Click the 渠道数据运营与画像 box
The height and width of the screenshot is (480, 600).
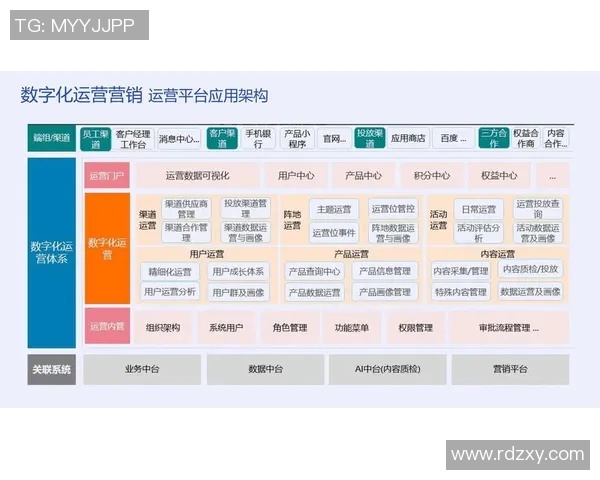(245, 232)
